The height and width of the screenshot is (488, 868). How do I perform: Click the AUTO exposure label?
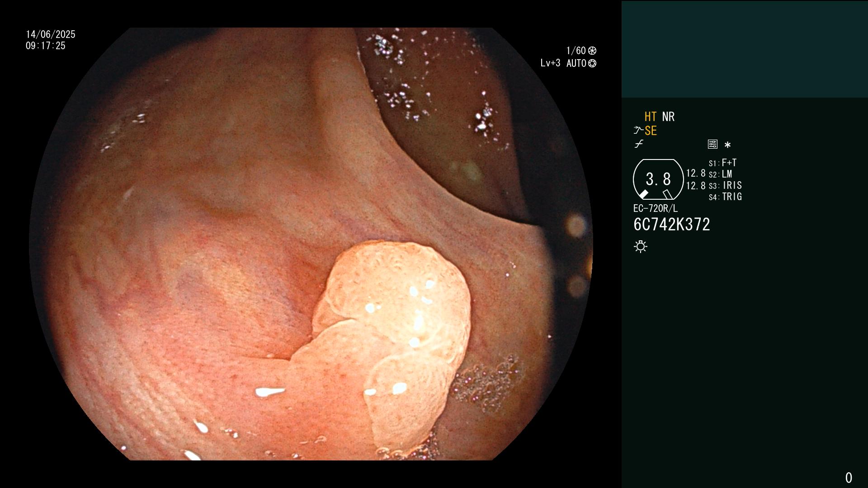576,63
